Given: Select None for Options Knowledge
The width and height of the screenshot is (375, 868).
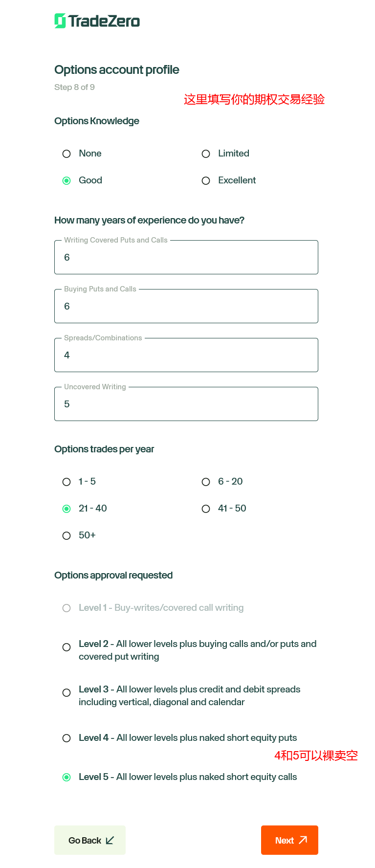Looking at the screenshot, I should click(x=66, y=154).
